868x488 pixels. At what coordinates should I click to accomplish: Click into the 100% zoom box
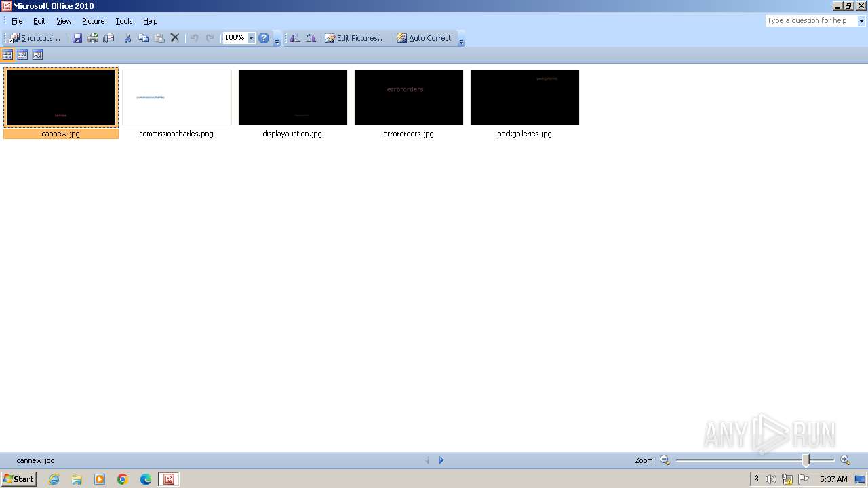point(235,38)
